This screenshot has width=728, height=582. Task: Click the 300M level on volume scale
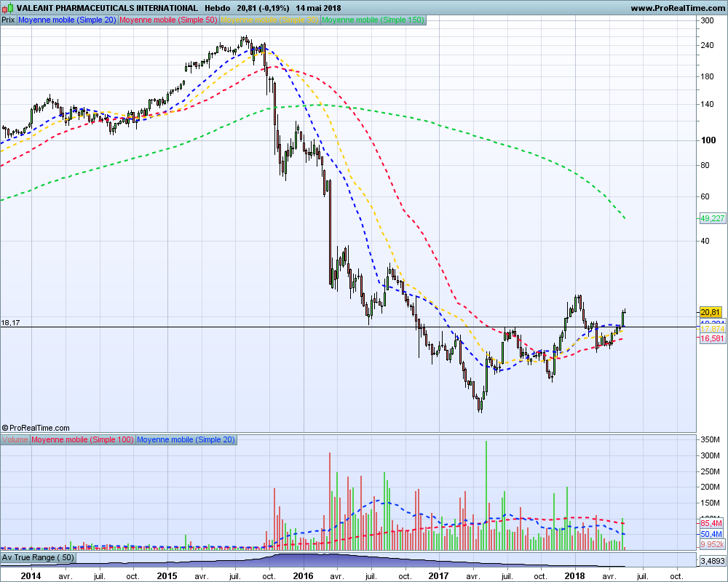(x=711, y=455)
